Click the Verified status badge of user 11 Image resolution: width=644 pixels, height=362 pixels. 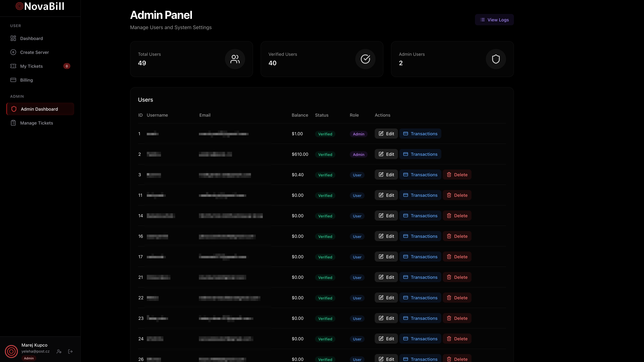click(x=325, y=195)
